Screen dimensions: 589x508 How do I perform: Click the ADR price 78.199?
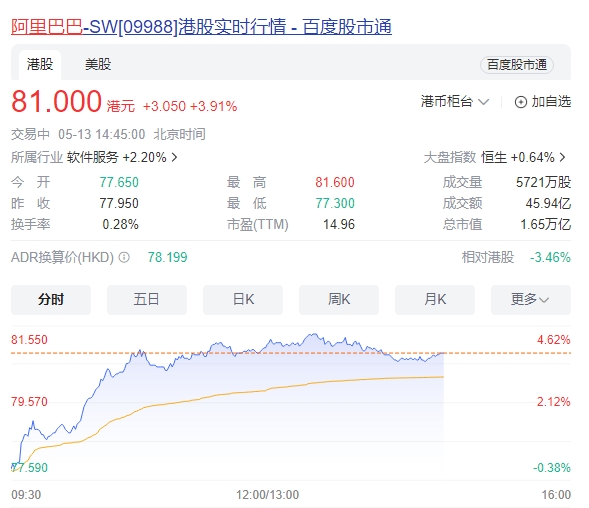[167, 257]
